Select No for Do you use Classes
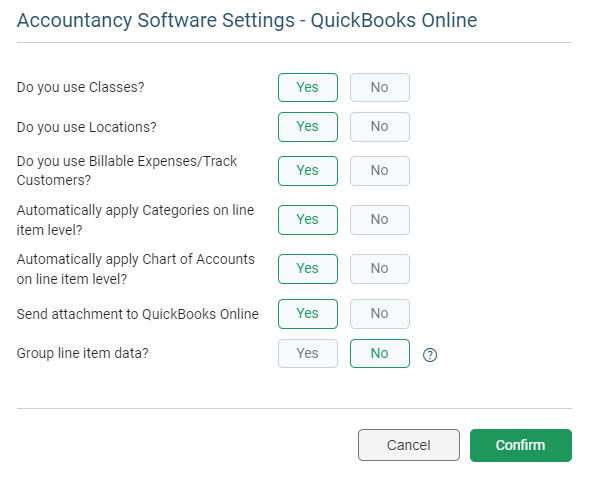The width and height of the screenshot is (589, 479). tap(380, 88)
